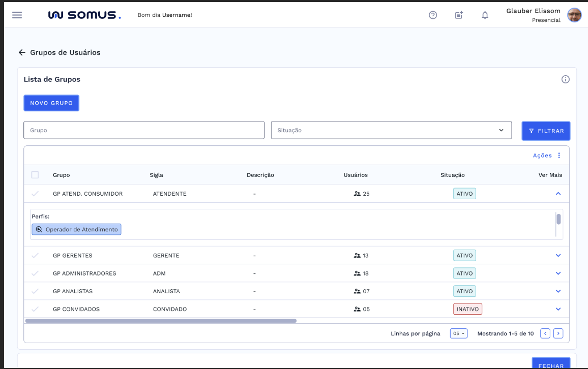Image resolution: width=588 pixels, height=369 pixels.
Task: Click the Glauber Elissom profile avatar
Action: (574, 15)
